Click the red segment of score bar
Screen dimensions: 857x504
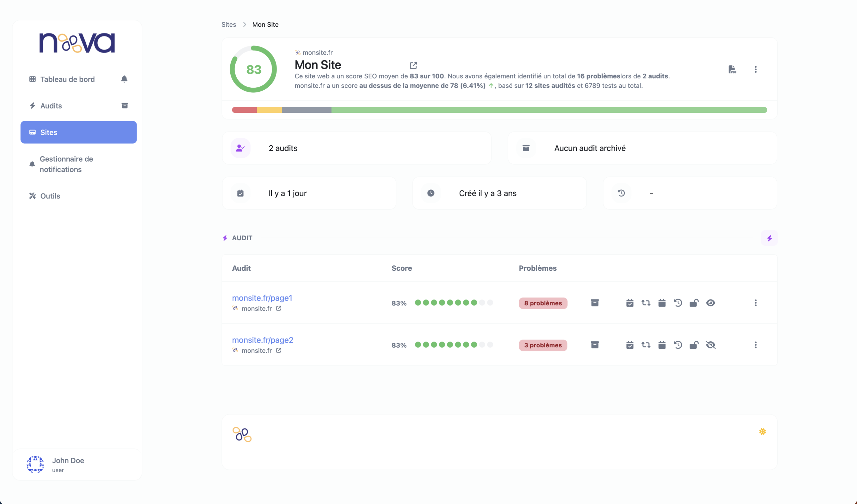point(244,110)
